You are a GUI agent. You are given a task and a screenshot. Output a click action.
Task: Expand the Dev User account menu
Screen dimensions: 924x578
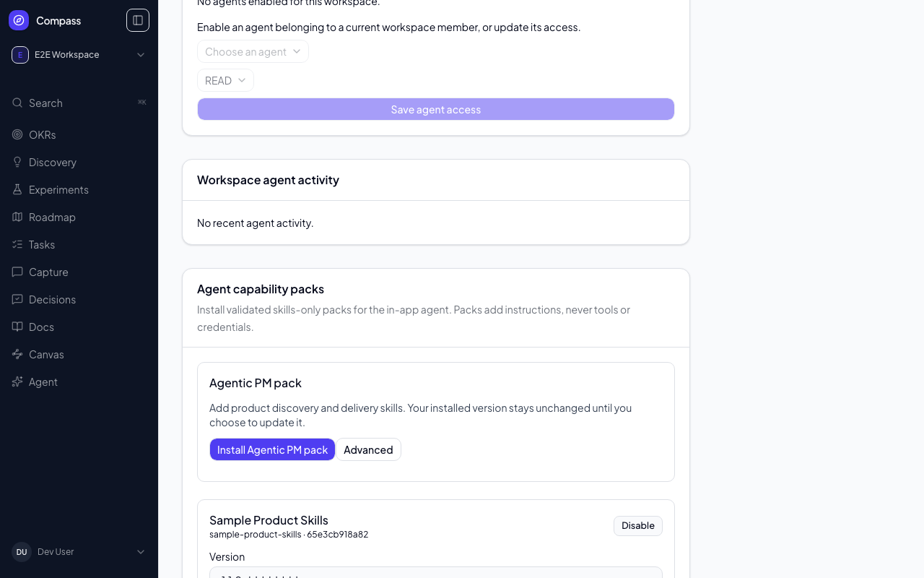pos(79,552)
